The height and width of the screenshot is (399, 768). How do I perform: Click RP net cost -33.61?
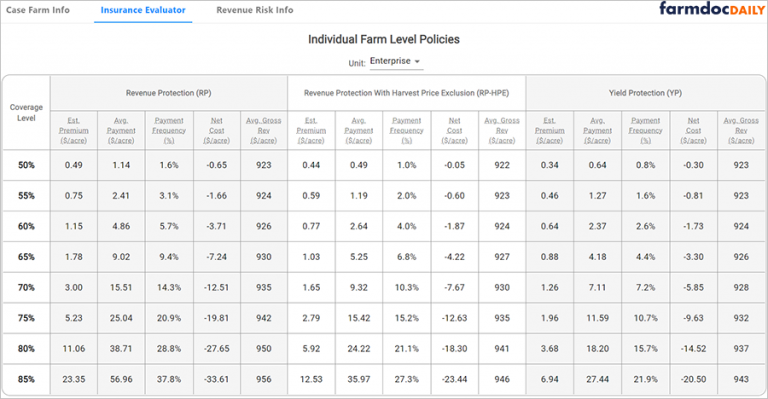click(x=216, y=379)
